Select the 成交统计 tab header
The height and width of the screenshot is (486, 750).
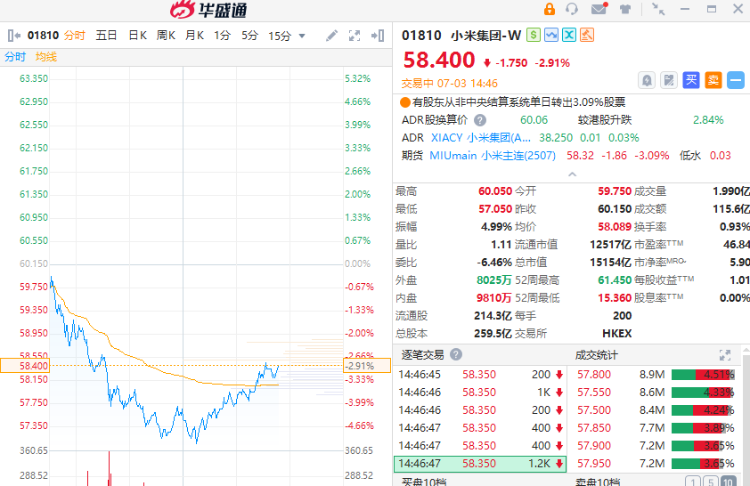pyautogui.click(x=596, y=355)
